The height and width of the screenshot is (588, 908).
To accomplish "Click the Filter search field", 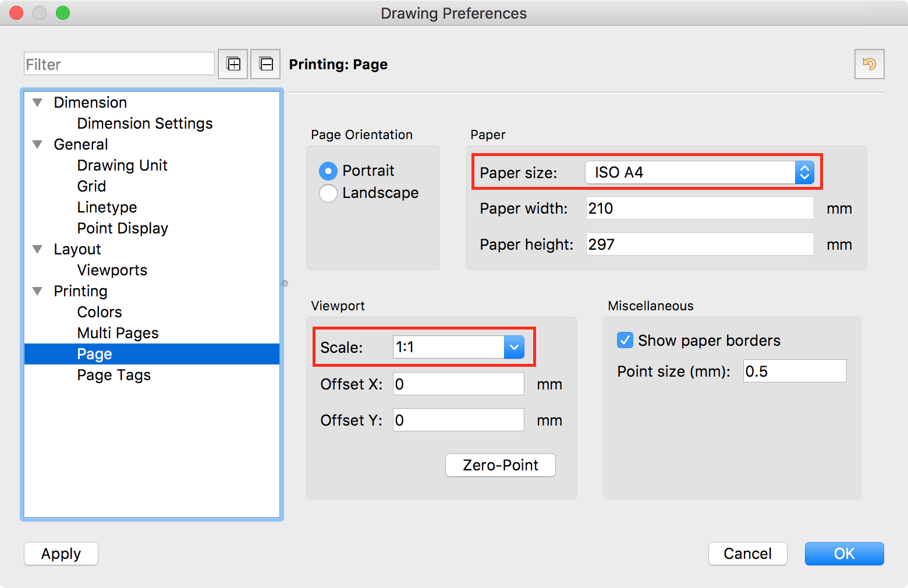I will (x=119, y=64).
